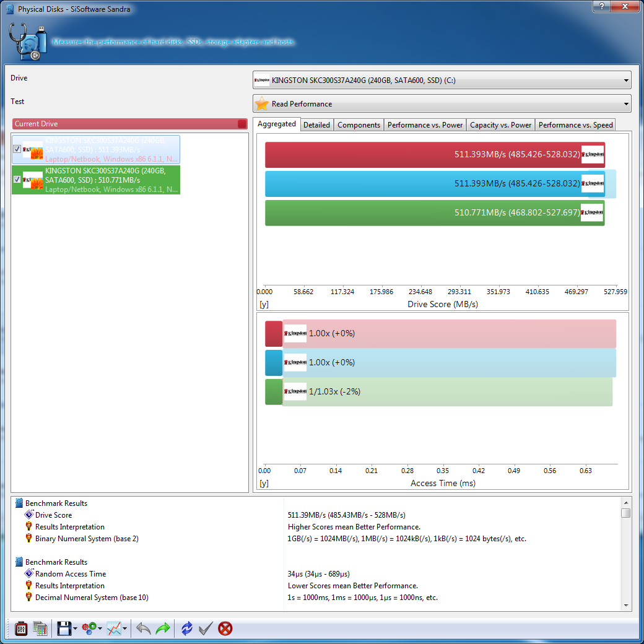644x644 pixels.
Task: Click the value '34µs (34µs - 689µs)'
Action: [x=319, y=574]
